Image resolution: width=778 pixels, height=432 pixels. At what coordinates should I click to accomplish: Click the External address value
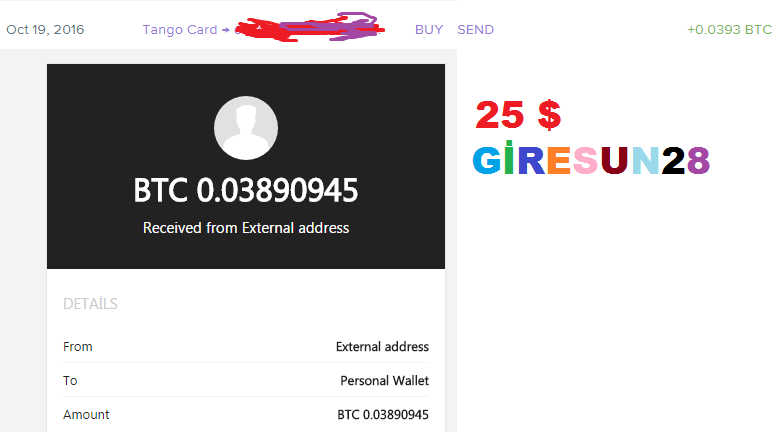tap(382, 347)
